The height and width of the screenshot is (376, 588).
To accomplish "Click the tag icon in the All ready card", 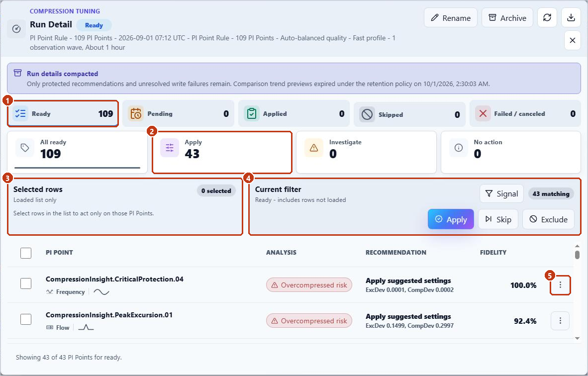I will tap(25, 148).
